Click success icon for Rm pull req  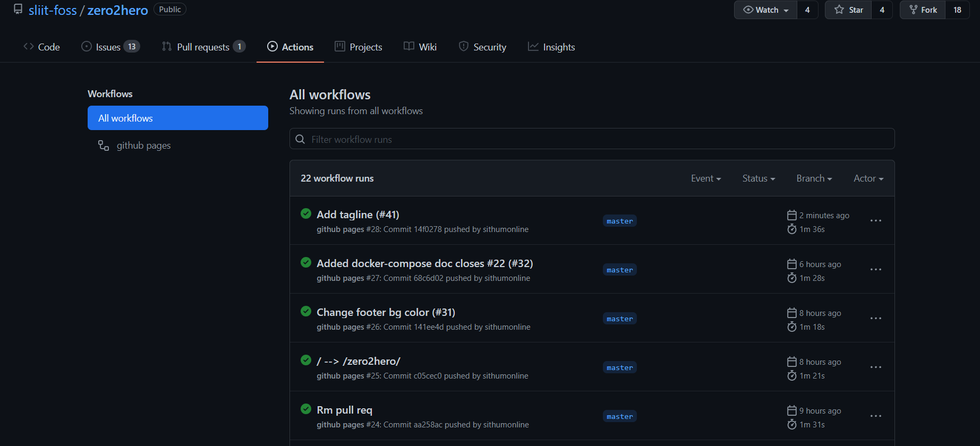point(306,409)
